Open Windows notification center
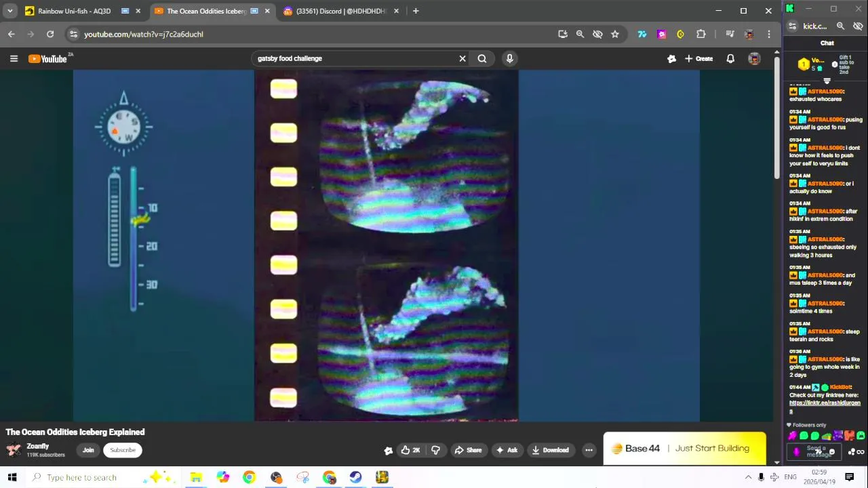Image resolution: width=868 pixels, height=488 pixels. coord(849,477)
